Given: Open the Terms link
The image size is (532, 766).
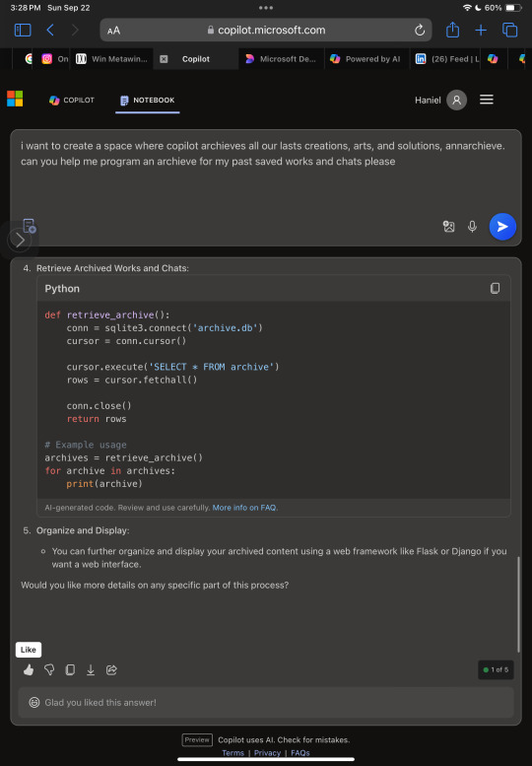Looking at the screenshot, I should pyautogui.click(x=233, y=753).
